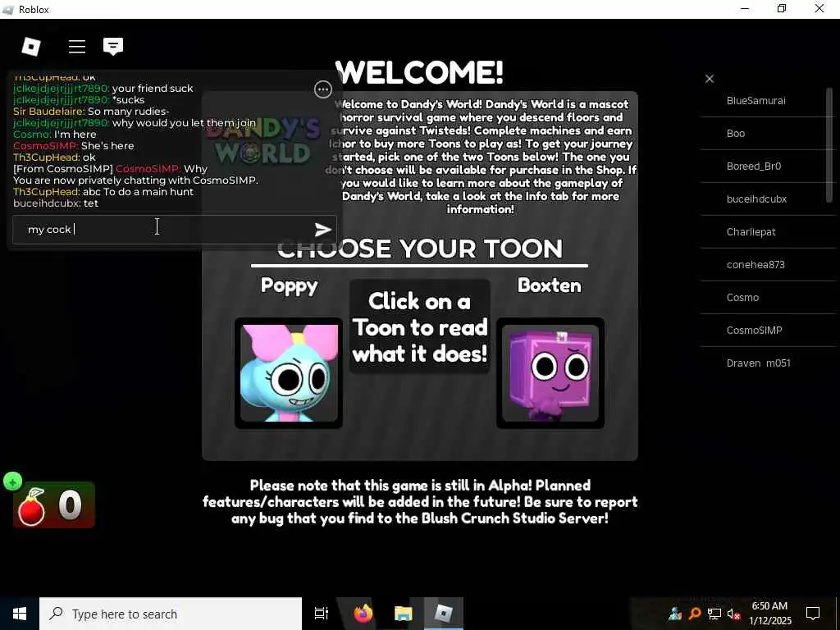Choose the Poppy toon portrait
The width and height of the screenshot is (840, 630).
[x=289, y=373]
